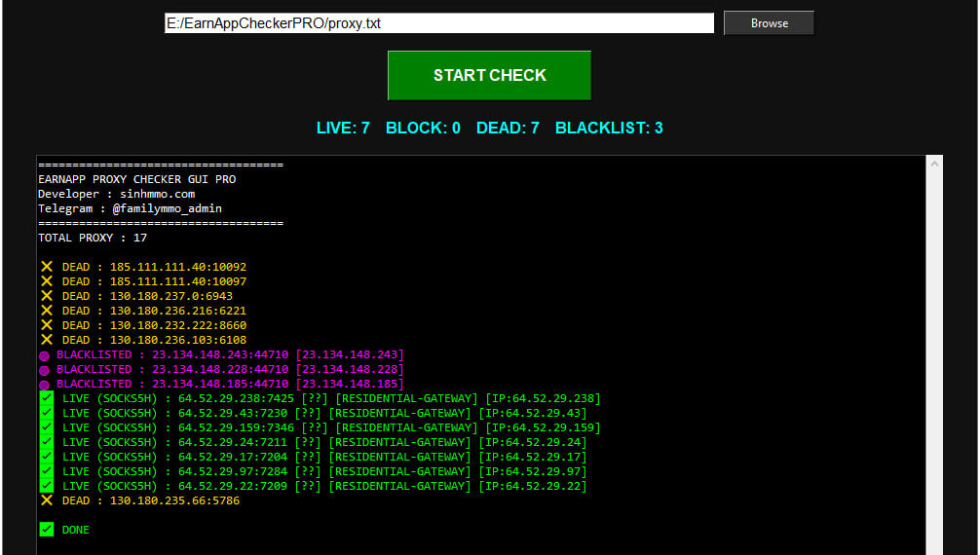
Task: Click the LIVE: 7 counter
Action: (343, 129)
